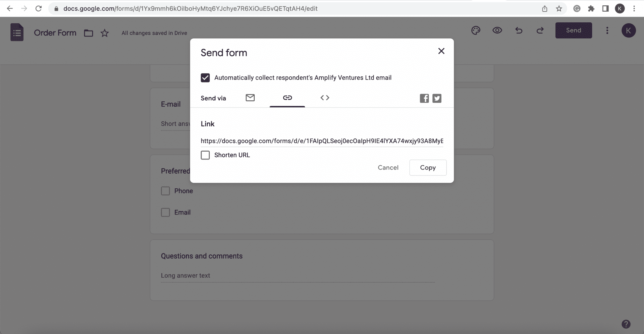Click the Copy link button

[428, 168]
